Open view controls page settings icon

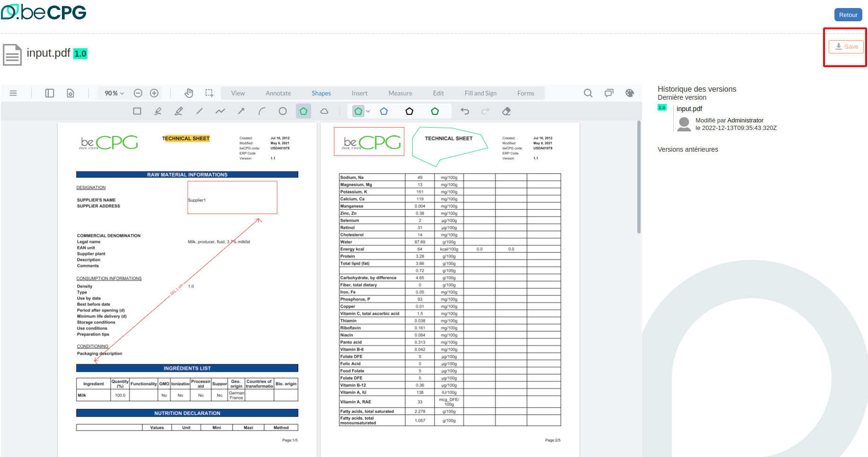point(70,93)
